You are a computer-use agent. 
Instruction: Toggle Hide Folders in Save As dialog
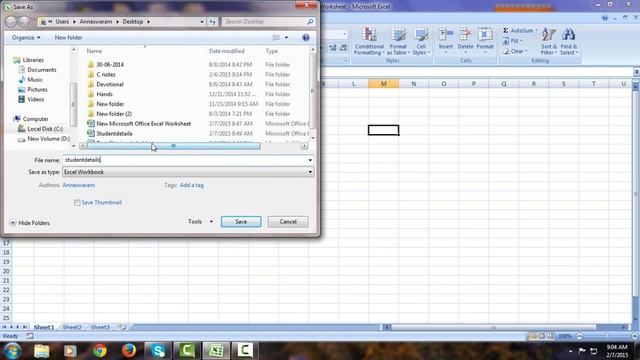coord(30,223)
